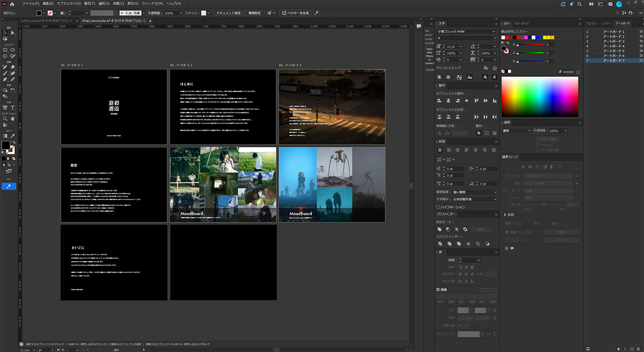
Task: Select the Selection tool arrow
Action: [5, 33]
